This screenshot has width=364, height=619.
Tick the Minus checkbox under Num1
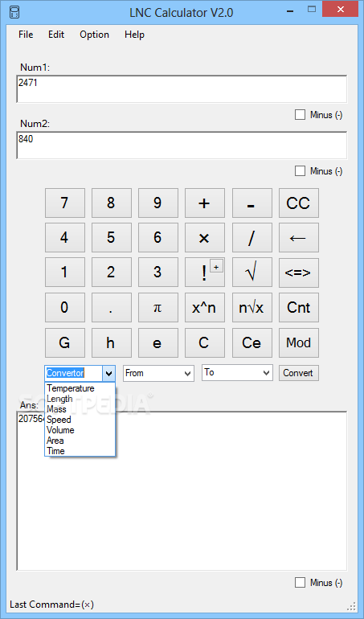(x=300, y=115)
